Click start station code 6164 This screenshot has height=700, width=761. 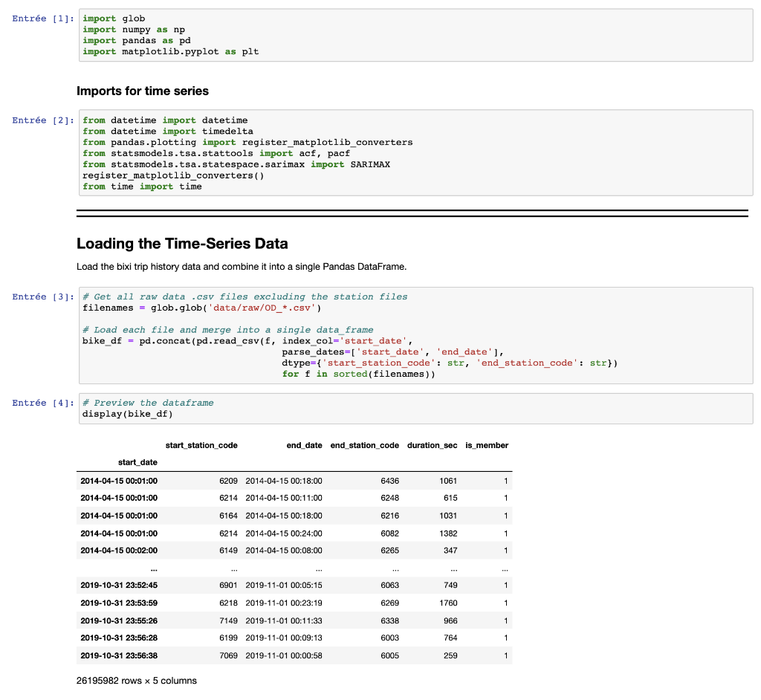(229, 516)
